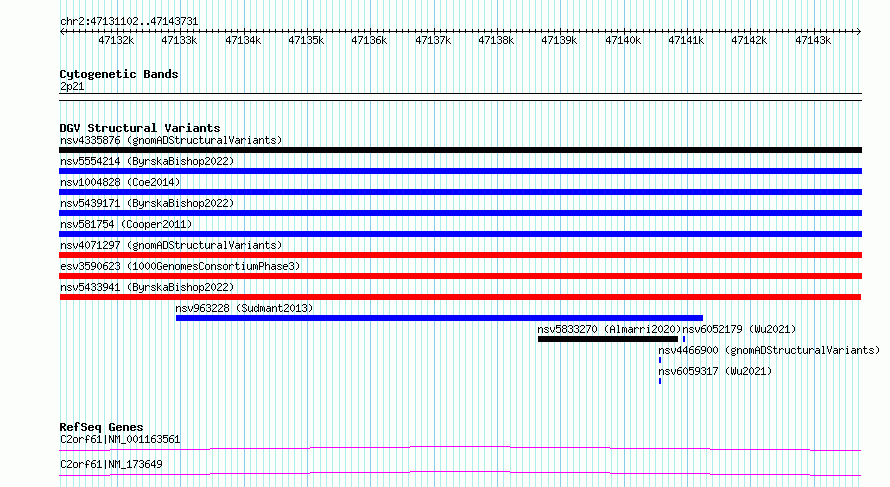Click the chr2:47131102..47143731 region label
Image resolution: width=890 pixels, height=487 pixels.
[x=129, y=22]
